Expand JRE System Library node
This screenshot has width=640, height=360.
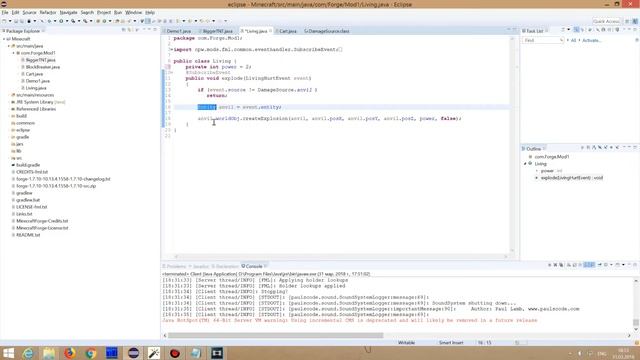(9, 102)
